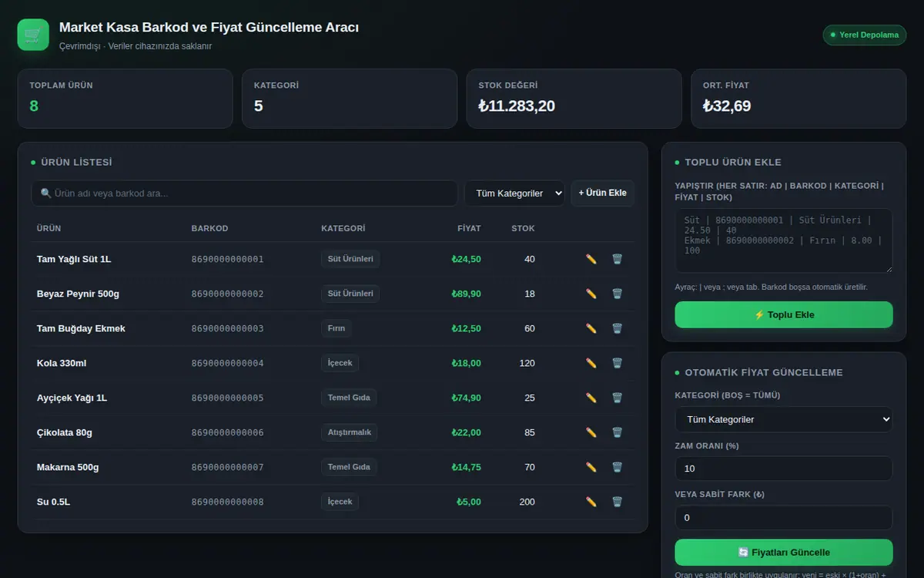Edit Tam Buğday Ekmek entry
This screenshot has height=578, width=924.
click(x=591, y=328)
